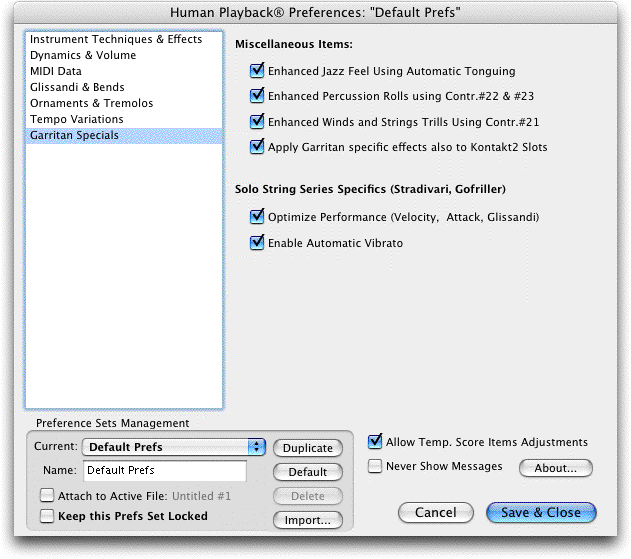Screen dimensions: 631x559
Task: Click the Duplicate button
Action: (x=308, y=448)
